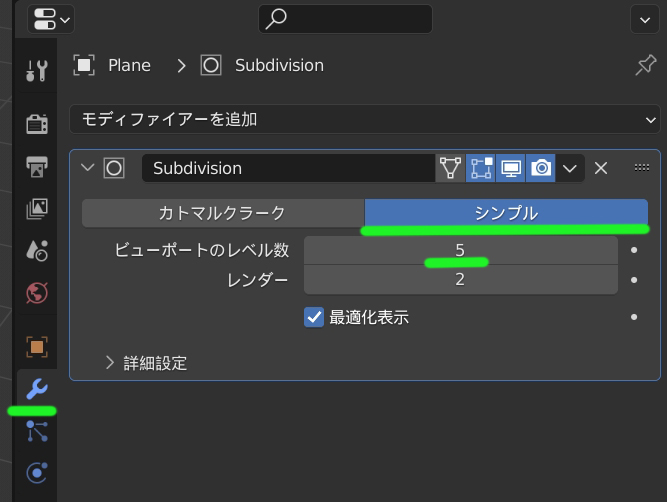Select the シンプル subdivision type

click(x=506, y=213)
